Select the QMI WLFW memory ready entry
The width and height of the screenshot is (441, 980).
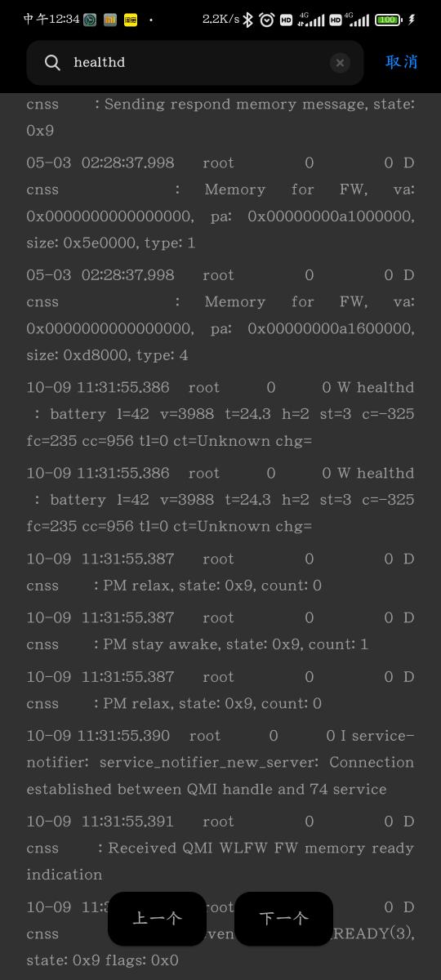[x=220, y=848]
